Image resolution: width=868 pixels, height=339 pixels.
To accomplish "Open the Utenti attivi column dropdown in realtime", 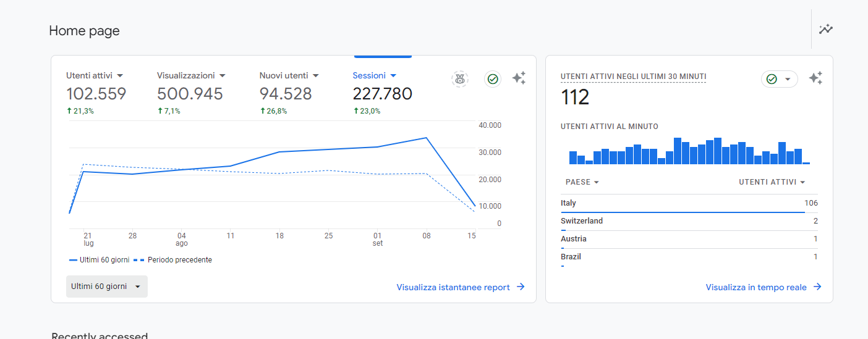I will click(772, 182).
